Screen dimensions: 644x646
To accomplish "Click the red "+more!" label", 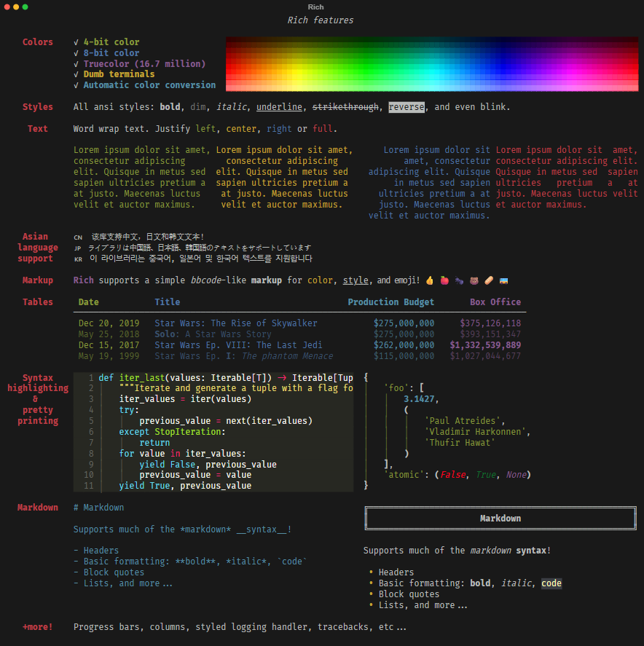I will coord(37,627).
